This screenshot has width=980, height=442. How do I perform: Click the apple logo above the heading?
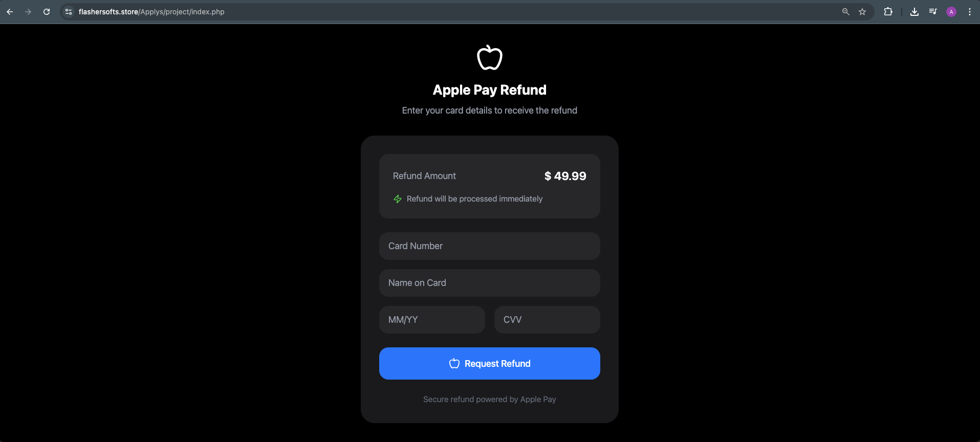(x=490, y=57)
